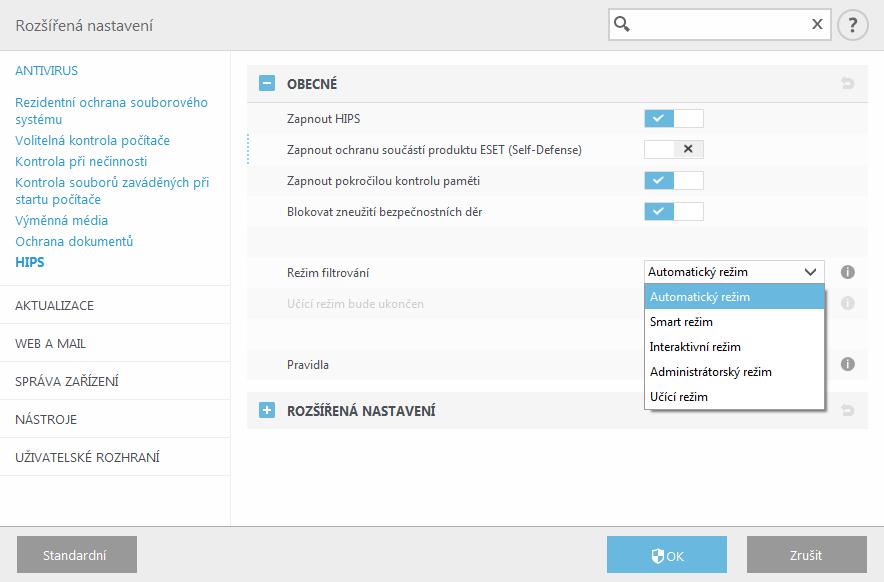Open Volitelná kontrola počítače
Screen dimensions: 884x582
click(92, 140)
